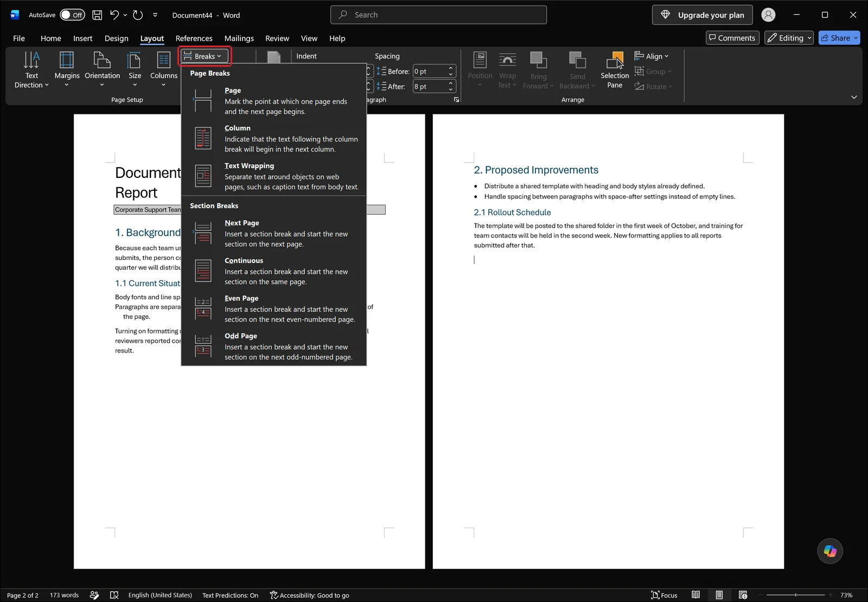Open the Comments pane
Screen dimensions: 868x602
732,38
